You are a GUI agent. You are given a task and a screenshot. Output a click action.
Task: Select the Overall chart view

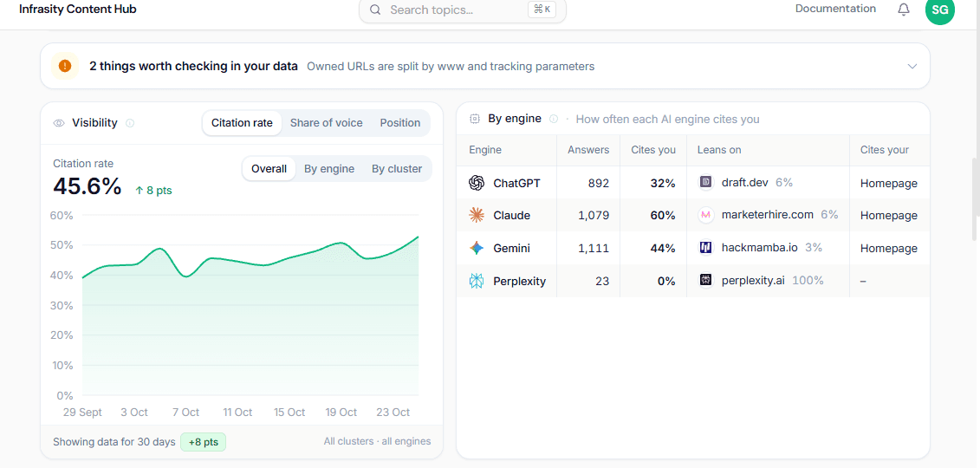[x=269, y=169]
